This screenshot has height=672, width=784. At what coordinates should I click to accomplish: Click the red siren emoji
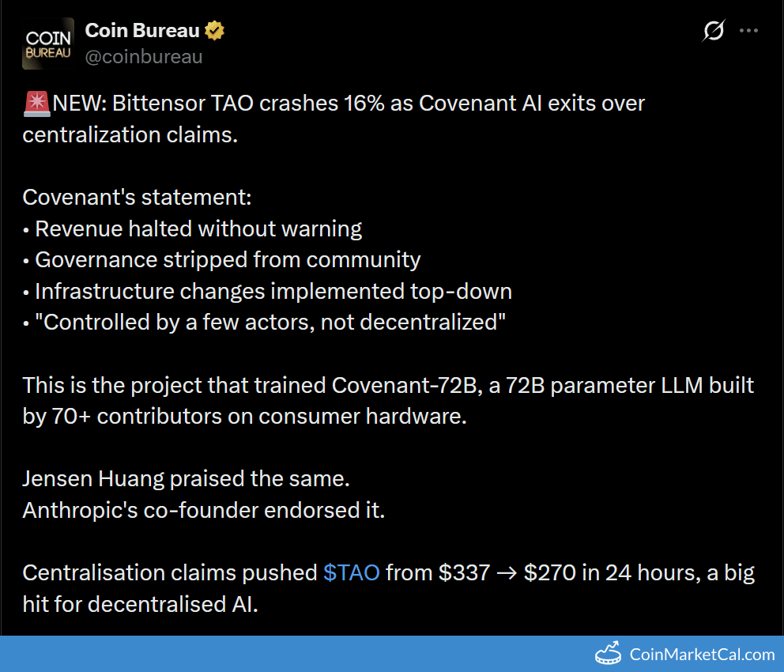tap(37, 104)
